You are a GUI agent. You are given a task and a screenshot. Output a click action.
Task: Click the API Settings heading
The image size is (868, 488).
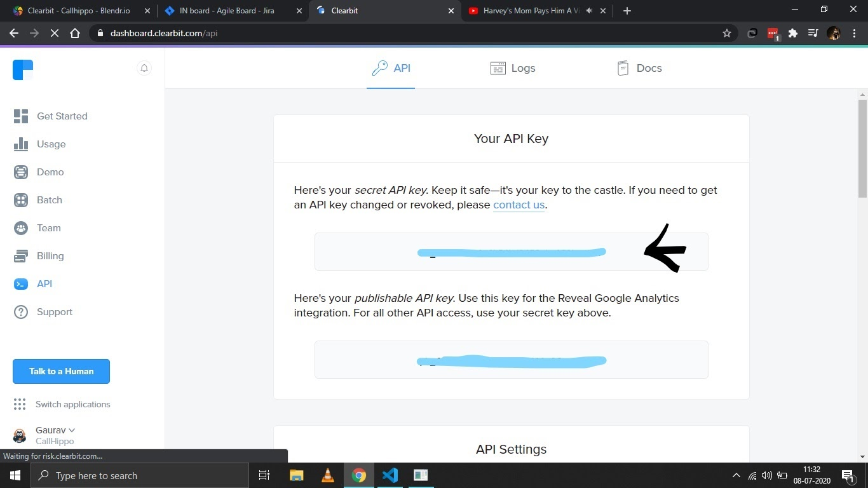coord(511,449)
